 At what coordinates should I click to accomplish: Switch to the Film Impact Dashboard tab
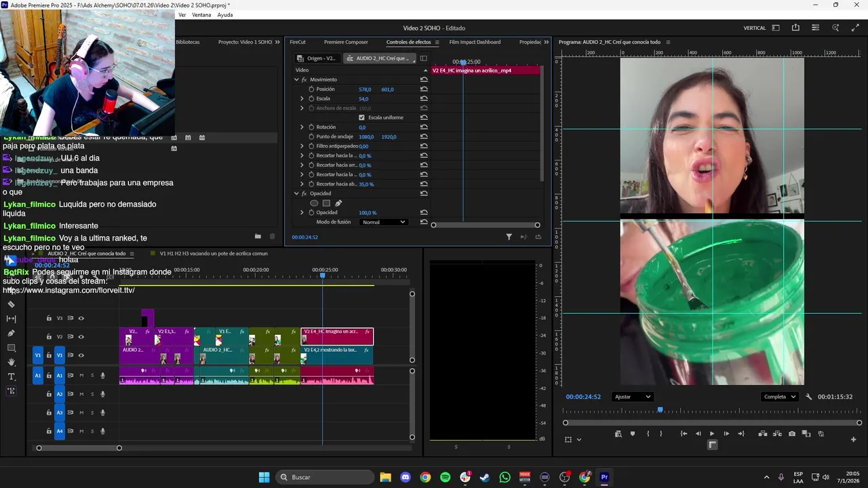475,42
